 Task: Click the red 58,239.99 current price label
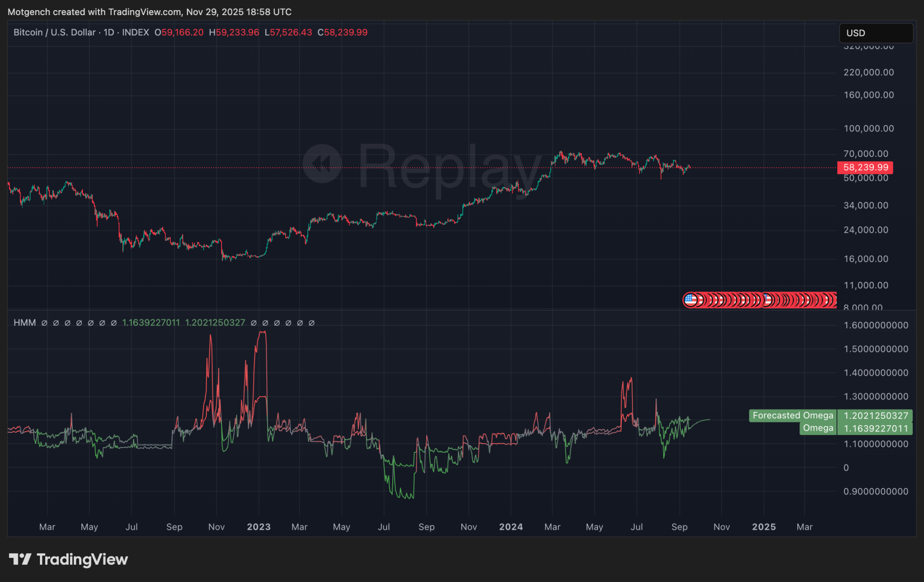click(x=865, y=168)
